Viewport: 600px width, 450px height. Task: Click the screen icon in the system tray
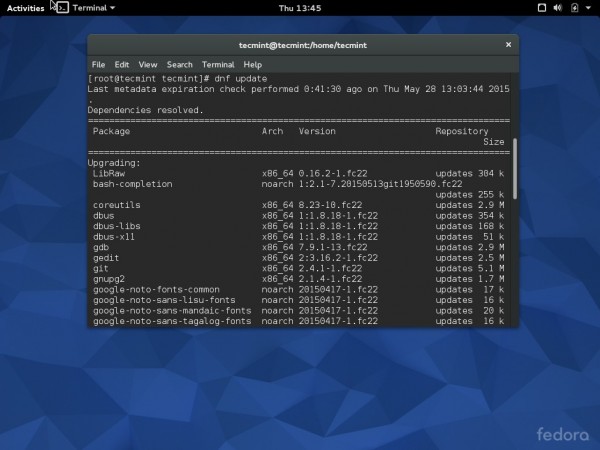tap(541, 7)
